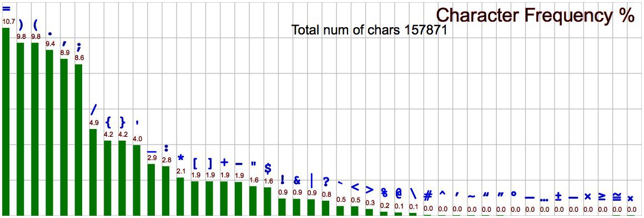The image size is (644, 218).
Task: Click the closing parenthesis character label
Action: point(21,24)
